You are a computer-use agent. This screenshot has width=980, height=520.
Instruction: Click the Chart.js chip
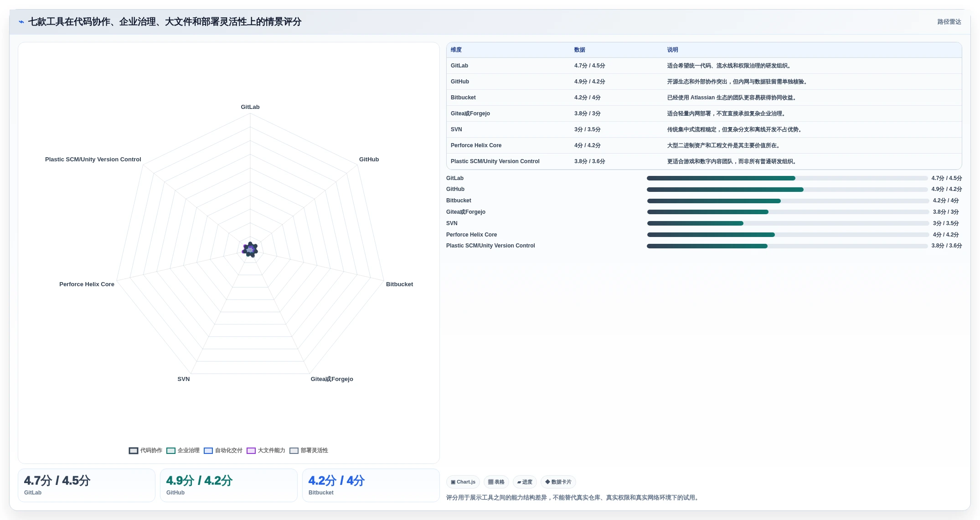(x=463, y=482)
